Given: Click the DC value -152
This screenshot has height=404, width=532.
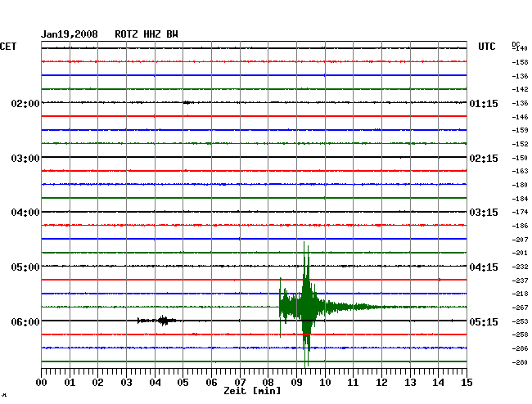Looking at the screenshot, I should tap(520, 144).
